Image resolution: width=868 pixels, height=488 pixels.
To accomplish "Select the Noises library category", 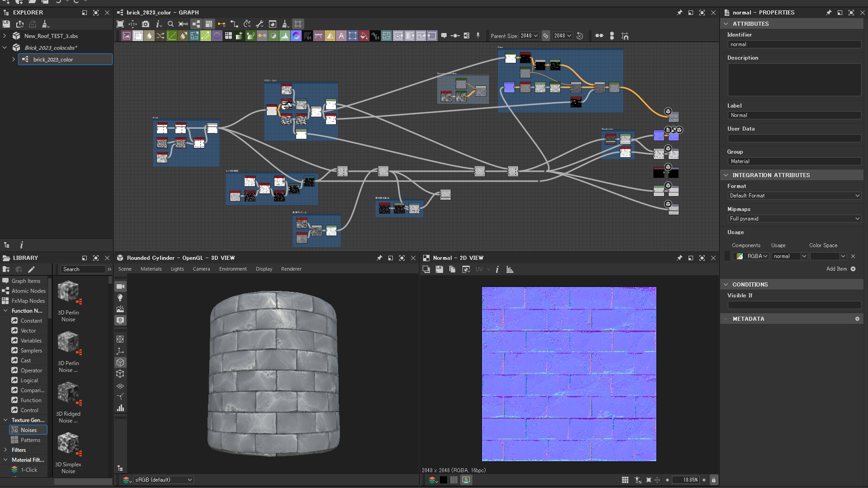I will click(x=28, y=430).
